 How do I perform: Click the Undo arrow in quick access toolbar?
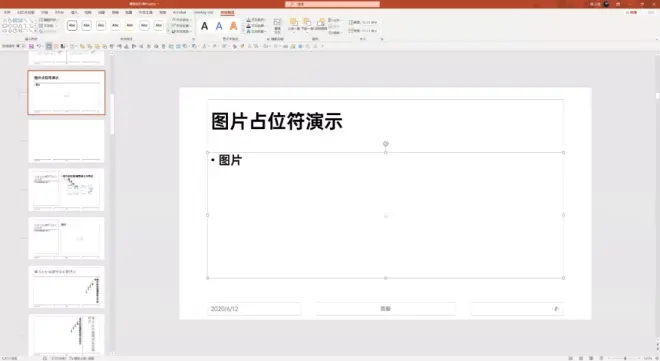click(39, 46)
